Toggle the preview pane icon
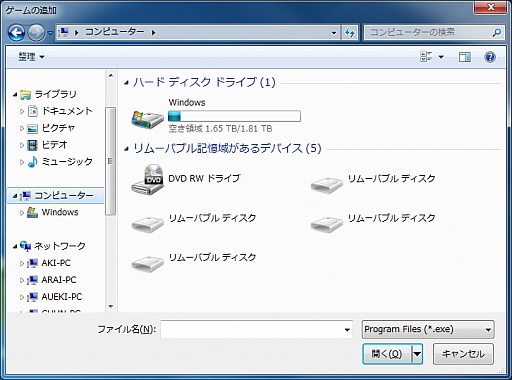 [465, 57]
